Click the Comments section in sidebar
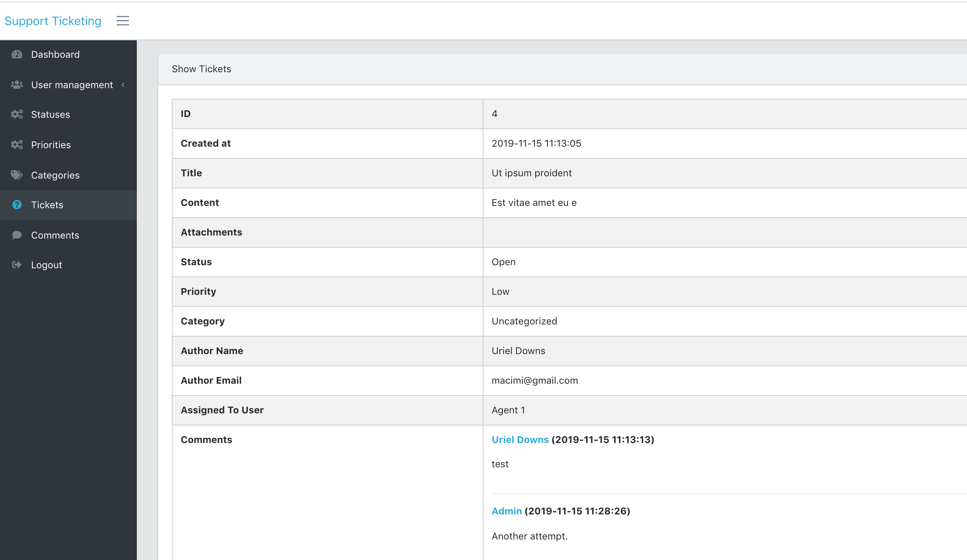The width and height of the screenshot is (967, 560). [55, 235]
